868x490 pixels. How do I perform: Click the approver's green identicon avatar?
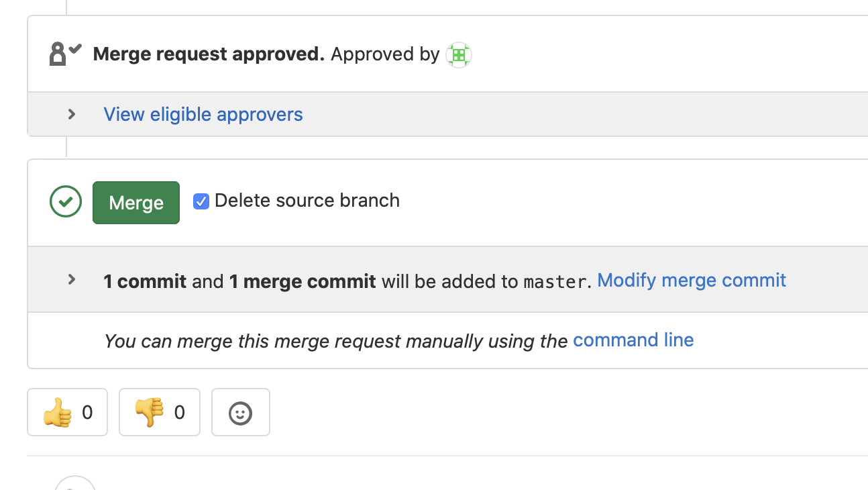(459, 55)
